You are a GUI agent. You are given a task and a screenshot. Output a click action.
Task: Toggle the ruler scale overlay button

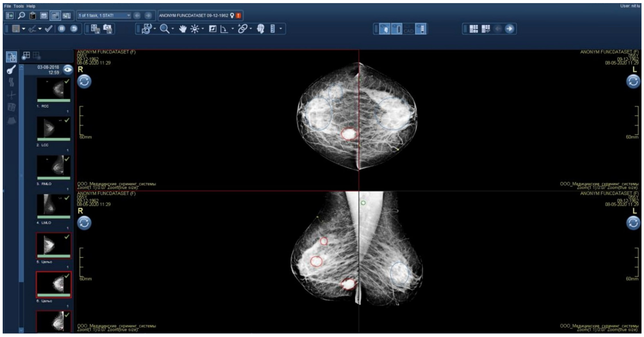[x=397, y=29]
